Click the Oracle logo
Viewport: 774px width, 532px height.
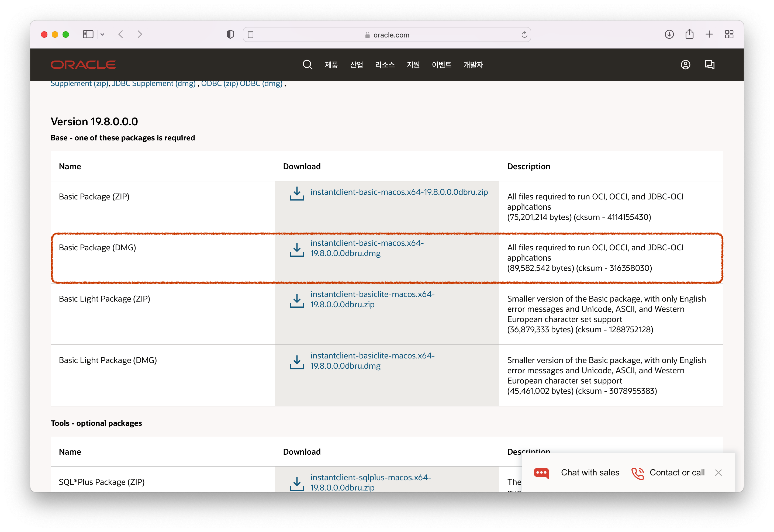click(83, 65)
